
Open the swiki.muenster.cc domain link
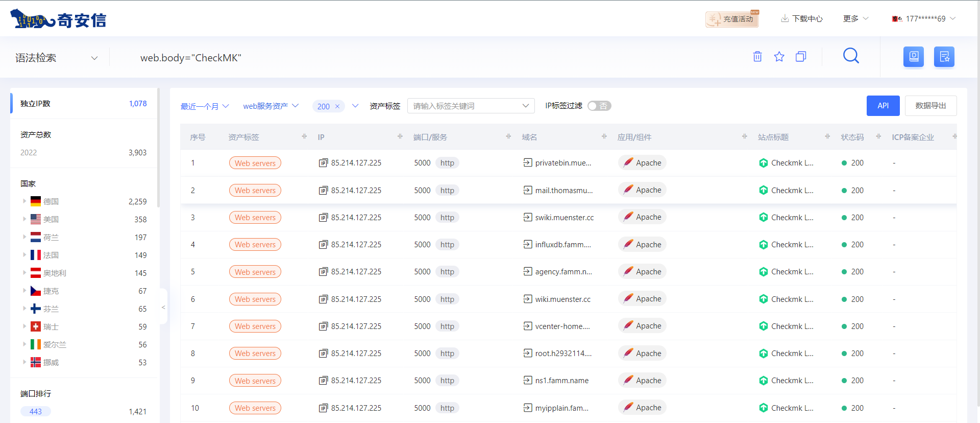click(x=565, y=217)
